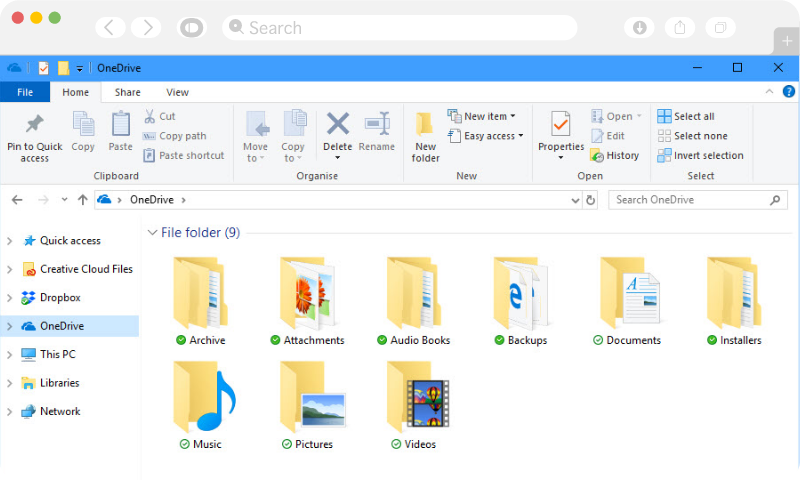Open the Open button dropdown
Screen dimensions: 800x480
tap(639, 116)
